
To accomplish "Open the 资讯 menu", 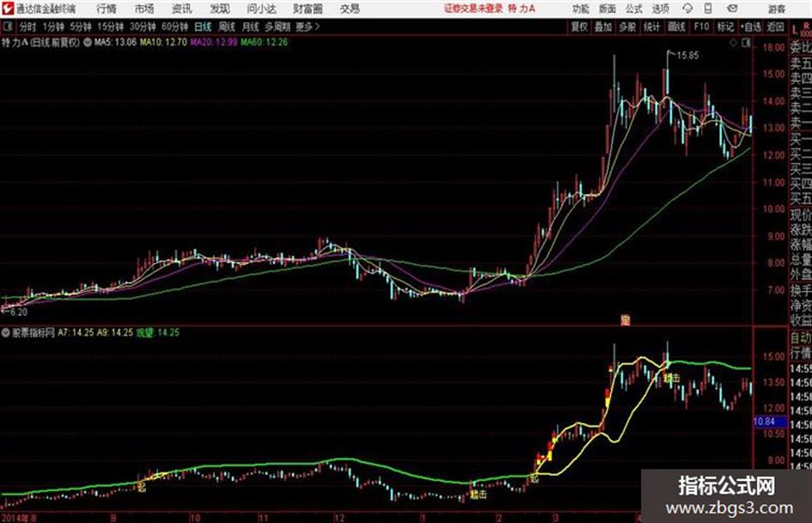I will [x=182, y=9].
